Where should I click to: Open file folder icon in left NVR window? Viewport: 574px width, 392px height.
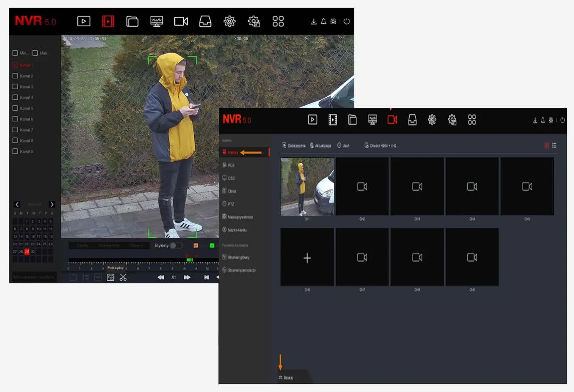click(132, 21)
